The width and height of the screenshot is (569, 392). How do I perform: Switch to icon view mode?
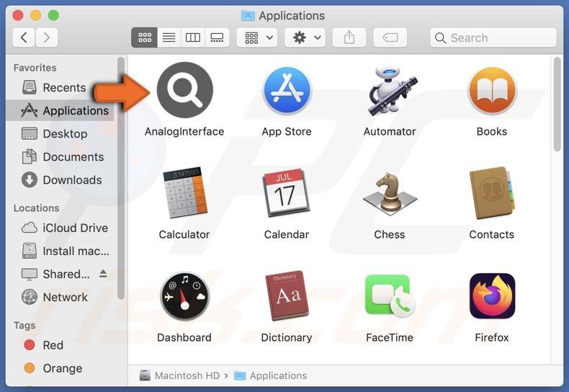coord(144,37)
